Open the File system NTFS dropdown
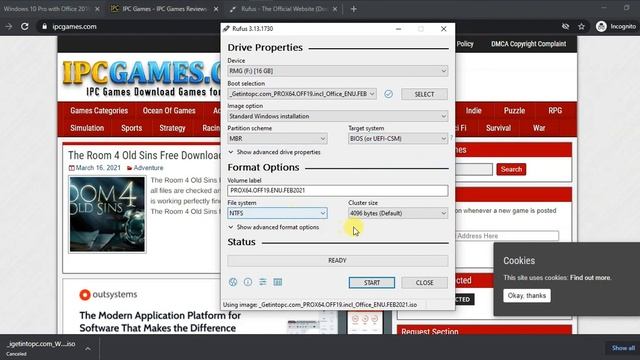Screen dimensions: 640x360 pos(277,213)
